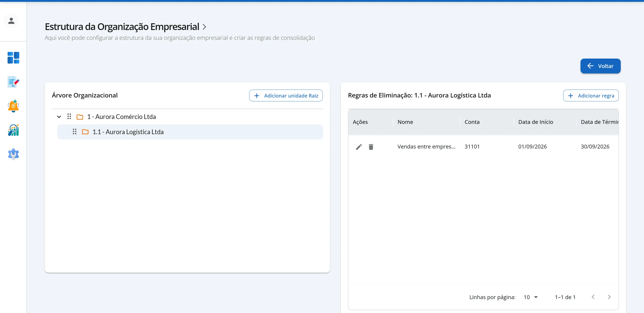Delete the Vendas entre empresas rule

(371, 147)
